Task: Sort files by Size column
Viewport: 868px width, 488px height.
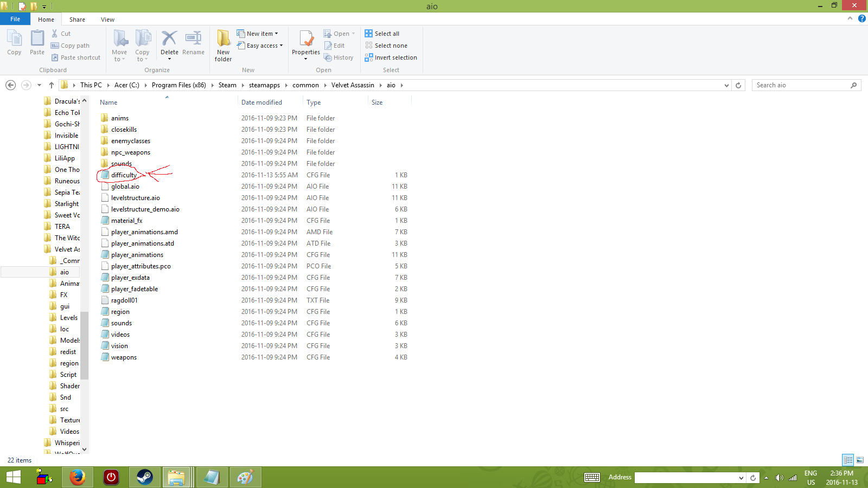Action: [390, 102]
